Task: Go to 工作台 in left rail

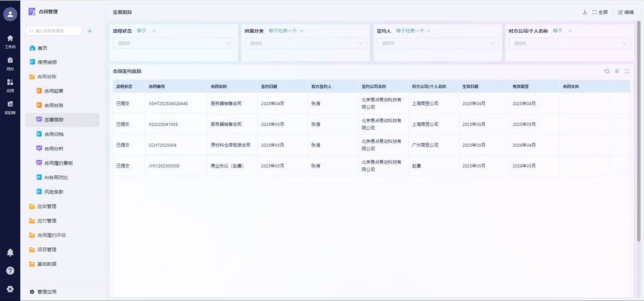Action: point(10,41)
